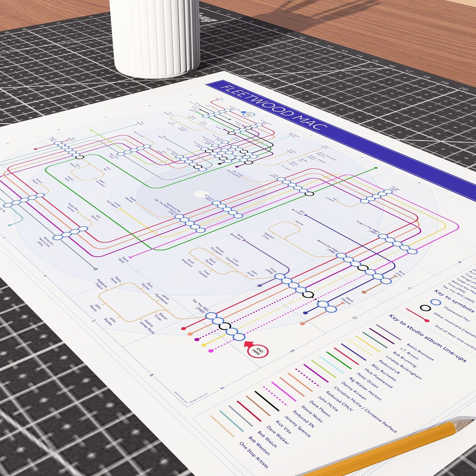Click the 'Dave Palmer' musician label
Viewport: 476px width, 476px height.
coord(147,286)
